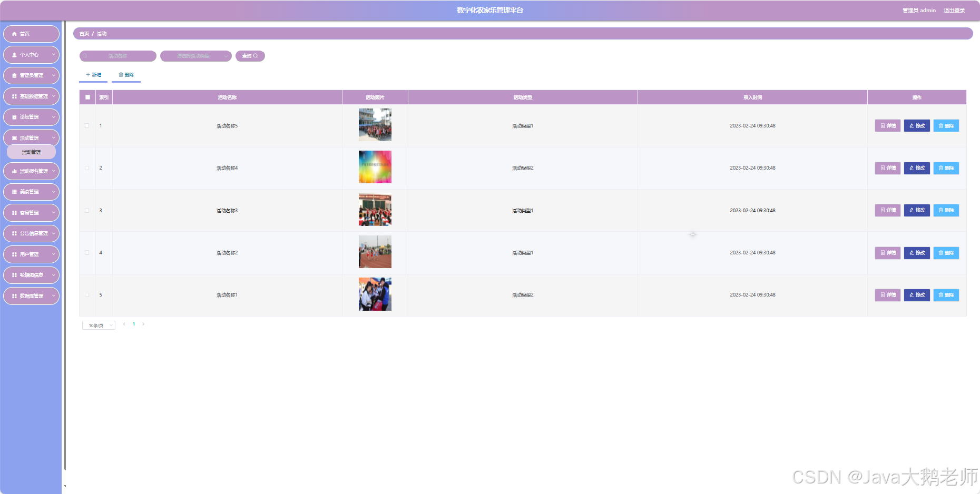Image resolution: width=980 pixels, height=494 pixels.
Task: Click 删除 for 活动名称4 row
Action: [x=946, y=168]
